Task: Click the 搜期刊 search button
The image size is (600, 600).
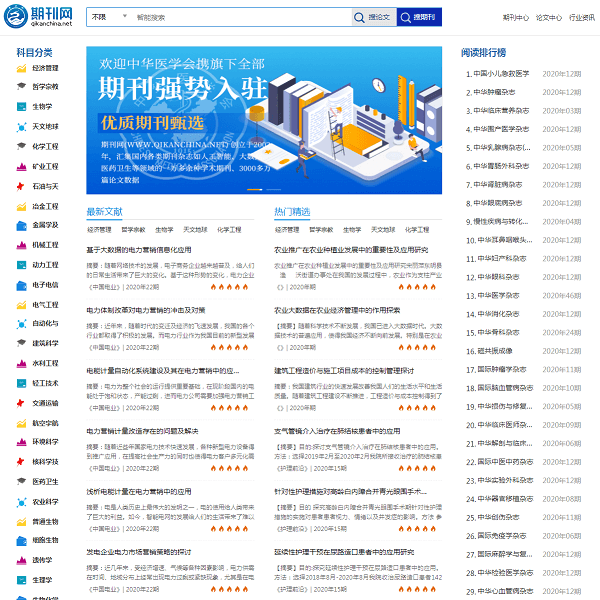Action: (419, 17)
